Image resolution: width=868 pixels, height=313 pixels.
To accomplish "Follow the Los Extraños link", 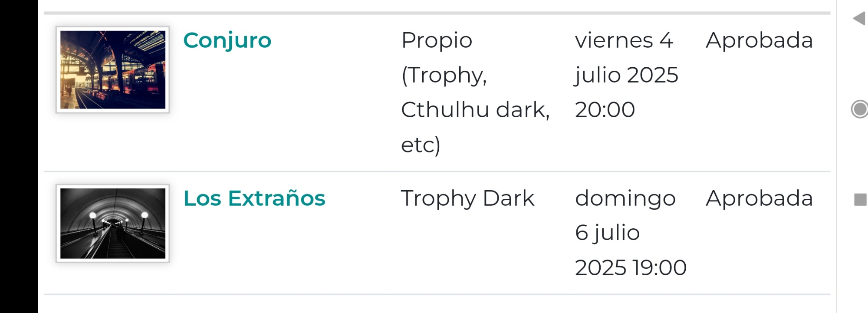I will pos(254,198).
